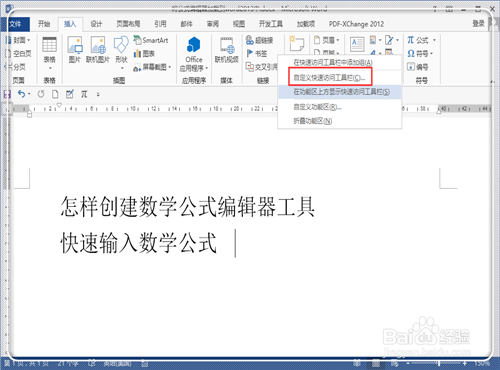Expand the dropdown arrow under 形状

tap(122, 68)
